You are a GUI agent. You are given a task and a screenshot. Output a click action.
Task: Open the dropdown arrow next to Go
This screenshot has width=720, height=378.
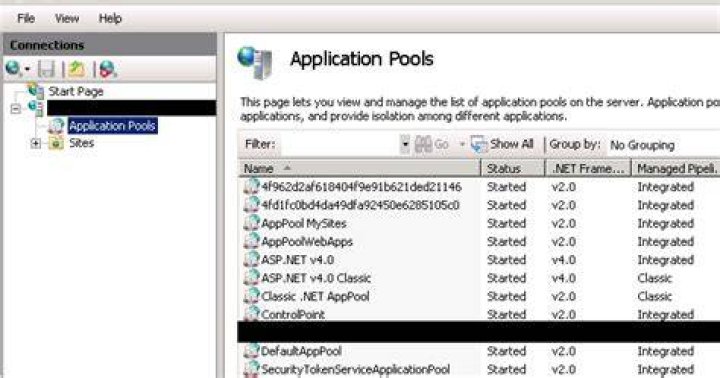pyautogui.click(x=462, y=145)
